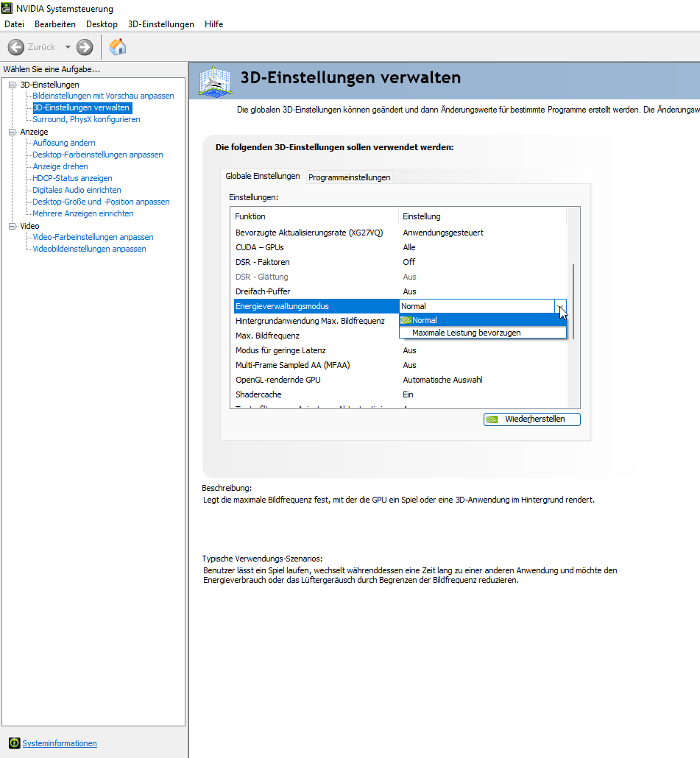This screenshot has height=758, width=700.
Task: Click the green NVIDIA icon beside Systeminformationen
Action: click(14, 743)
